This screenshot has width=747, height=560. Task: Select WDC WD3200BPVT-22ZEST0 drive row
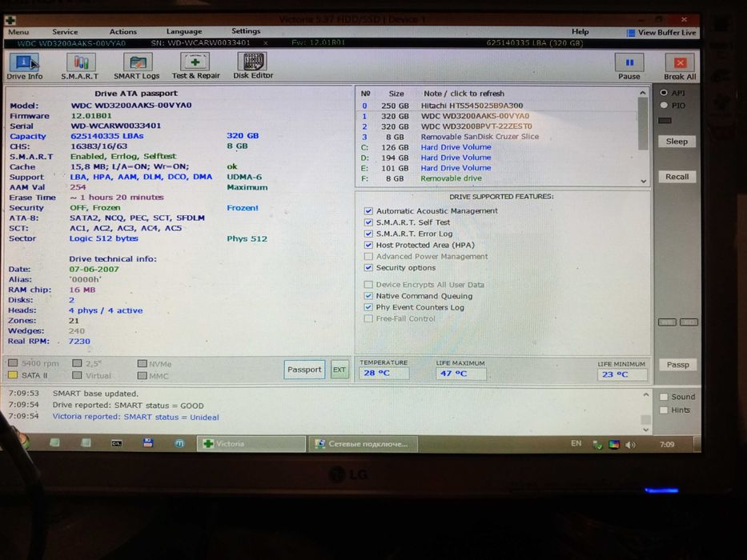497,126
